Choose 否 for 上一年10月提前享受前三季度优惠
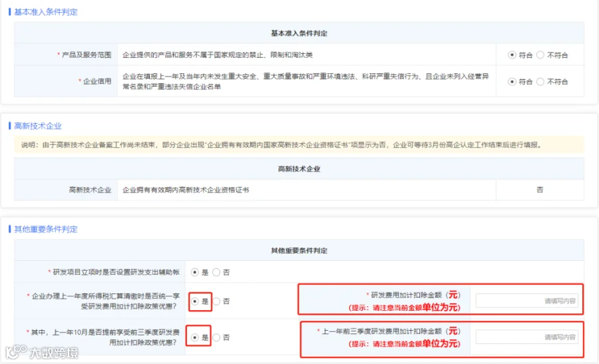The height and width of the screenshot is (364, 599). [216, 337]
